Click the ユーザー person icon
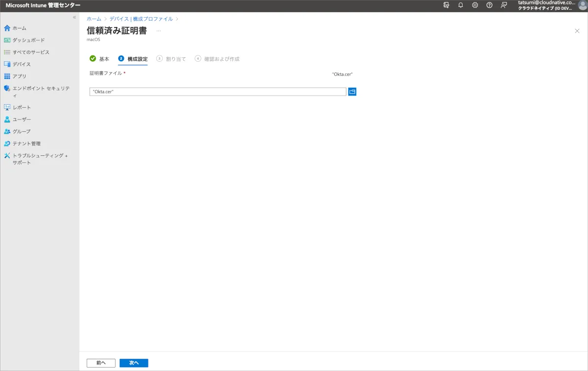588x371 pixels. [x=7, y=119]
